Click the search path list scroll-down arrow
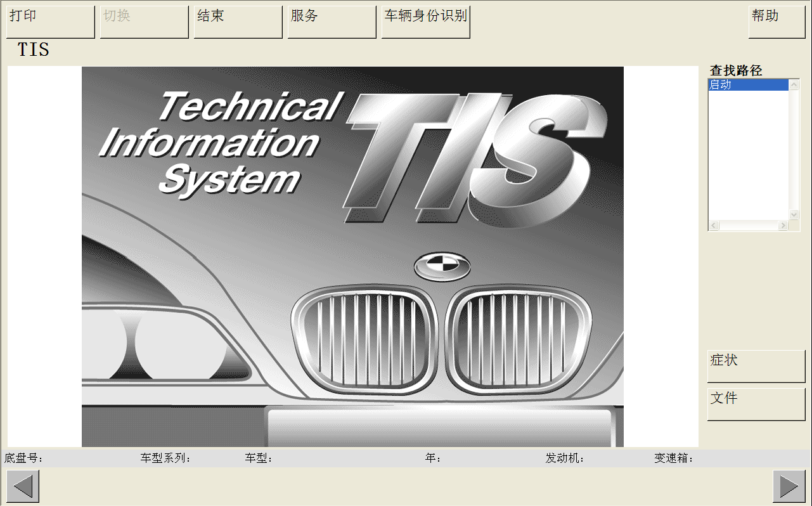 794,215
